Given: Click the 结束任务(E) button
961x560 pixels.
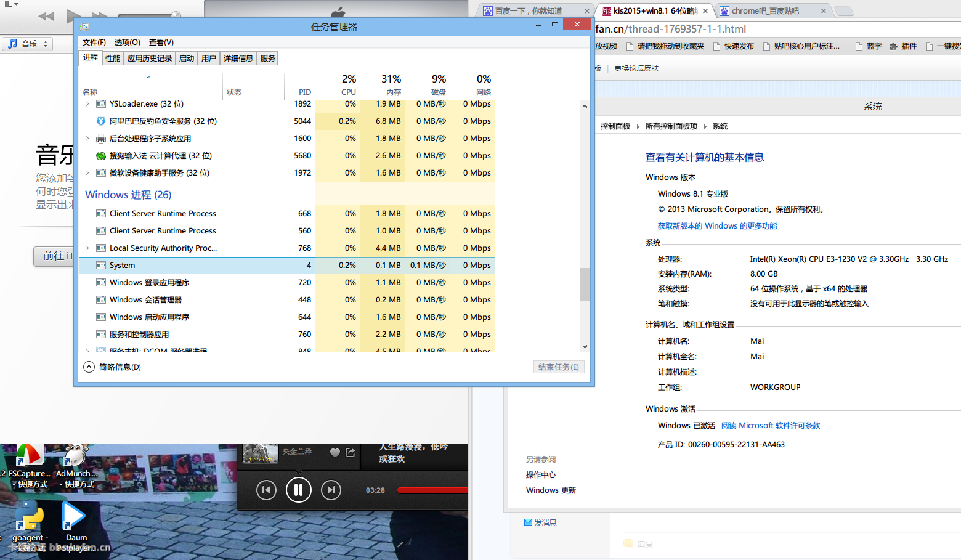Looking at the screenshot, I should (x=559, y=367).
